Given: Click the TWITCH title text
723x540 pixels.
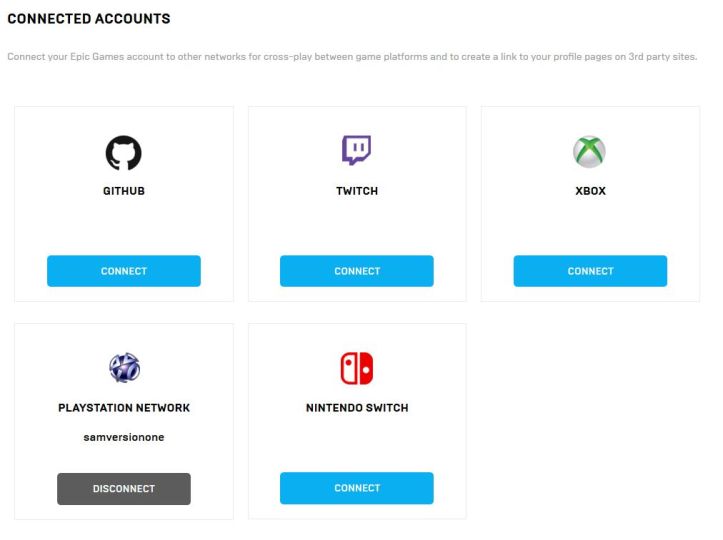Looking at the screenshot, I should click(357, 191).
